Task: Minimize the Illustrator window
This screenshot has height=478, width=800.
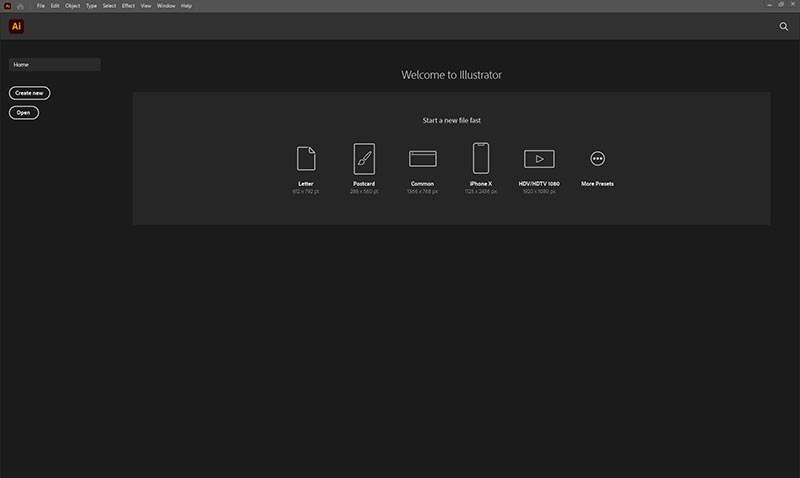Action: (769, 5)
